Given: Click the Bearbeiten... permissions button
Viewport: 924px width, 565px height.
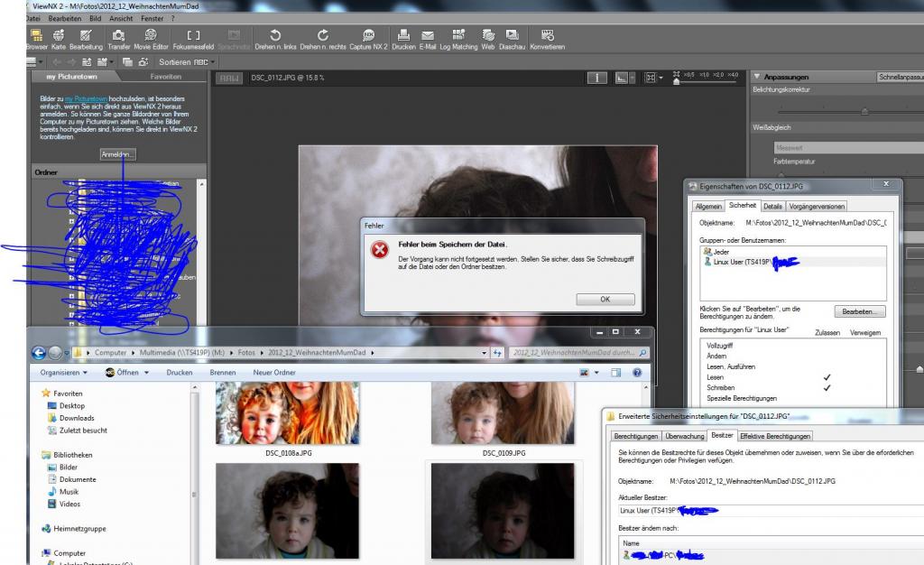Looking at the screenshot, I should pyautogui.click(x=859, y=311).
